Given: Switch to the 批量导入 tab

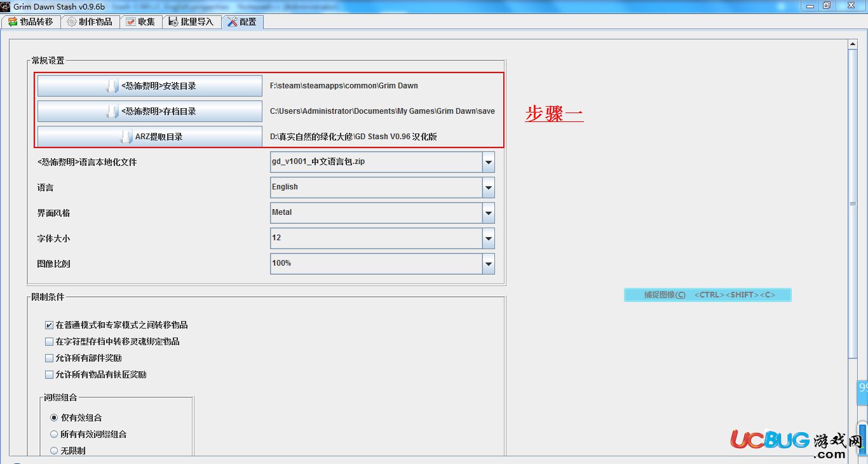Looking at the screenshot, I should 191,22.
